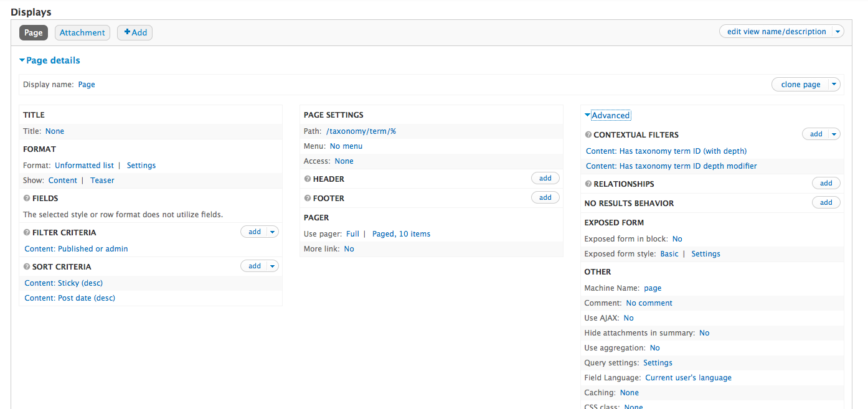Image resolution: width=868 pixels, height=409 pixels.
Task: Click the help icon beside SORT CRITERIA
Action: (27, 267)
